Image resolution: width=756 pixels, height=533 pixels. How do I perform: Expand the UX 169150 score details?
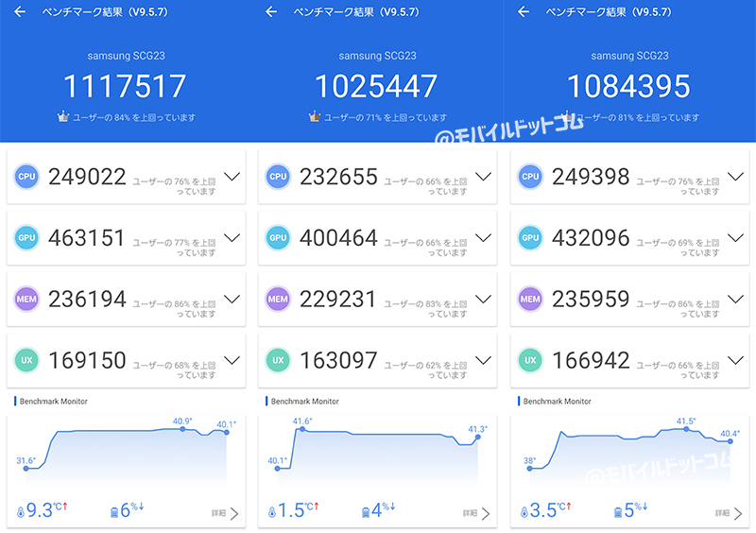[232, 360]
